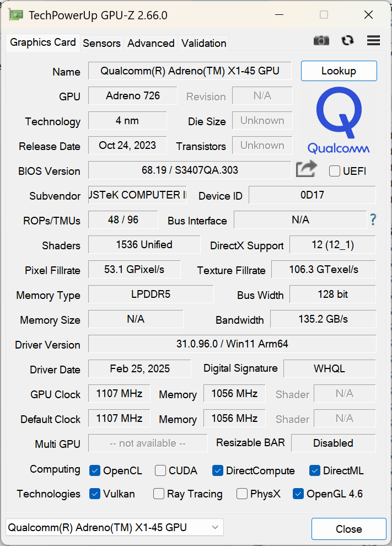Close GPU-Z with the title bar X
Image resolution: width=392 pixels, height=546 pixels.
click(368, 15)
